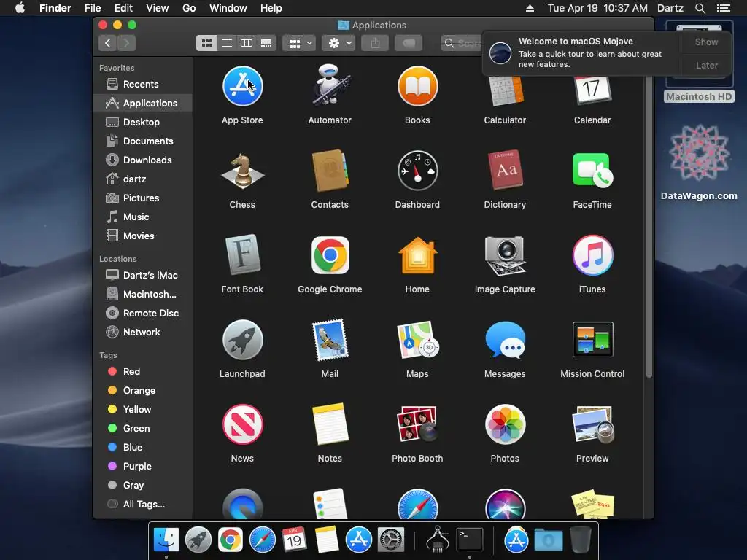Select Launchpad in the Applications folder
This screenshot has width=747, height=560.
[x=242, y=340]
